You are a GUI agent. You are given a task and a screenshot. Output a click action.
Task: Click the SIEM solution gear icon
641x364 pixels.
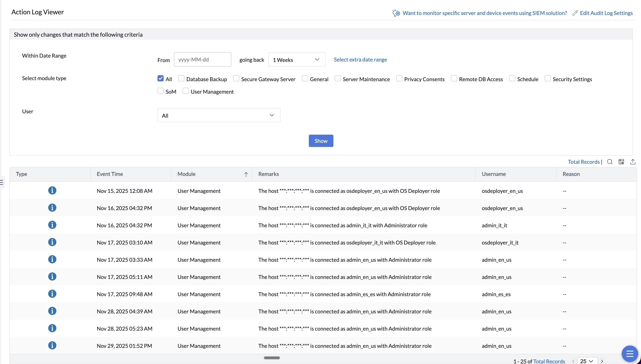pyautogui.click(x=396, y=13)
